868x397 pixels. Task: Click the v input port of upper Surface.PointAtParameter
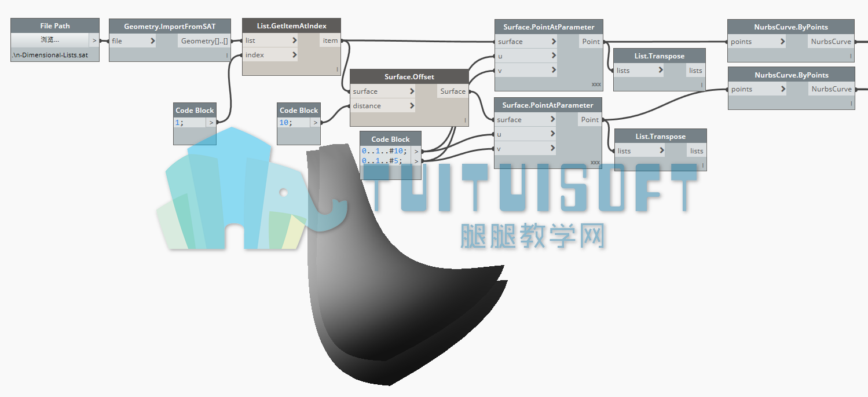526,71
